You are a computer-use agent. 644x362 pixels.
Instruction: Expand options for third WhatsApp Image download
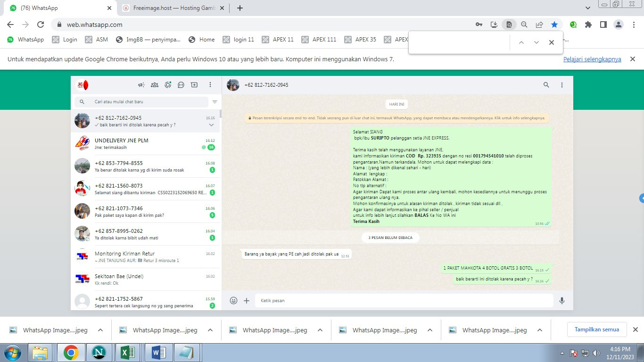pyautogui.click(x=320, y=330)
